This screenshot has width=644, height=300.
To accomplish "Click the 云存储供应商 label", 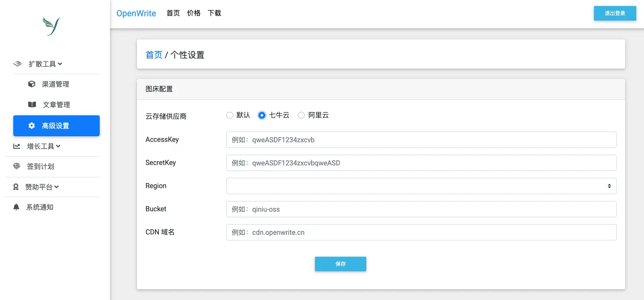I will tap(166, 116).
